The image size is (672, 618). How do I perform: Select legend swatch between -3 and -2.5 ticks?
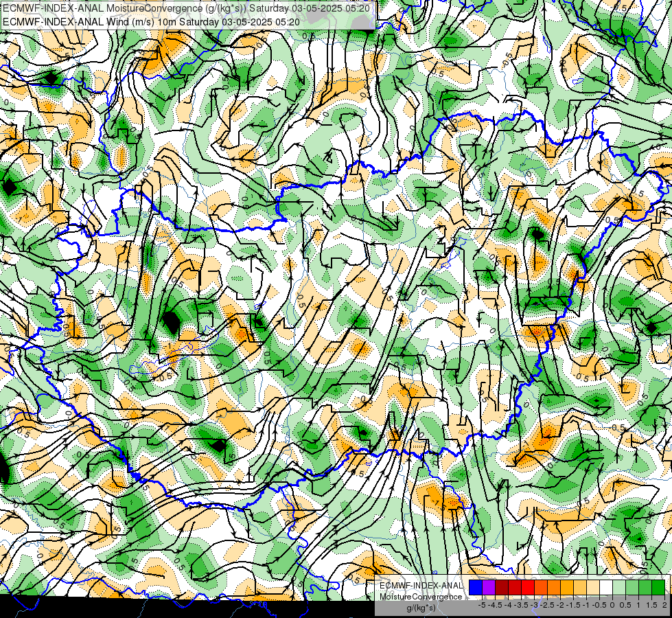(541, 588)
